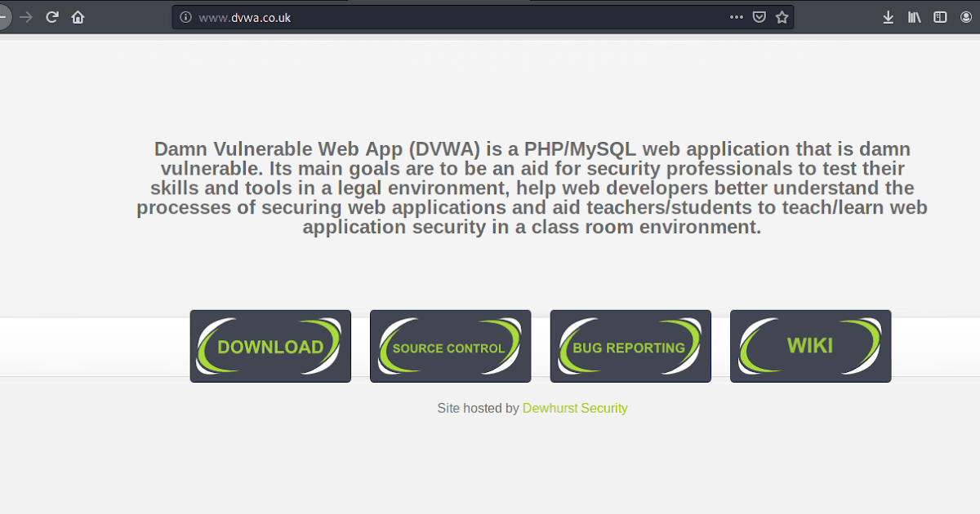Click the 'Site hosted by' text
Image resolution: width=980 pixels, height=514 pixels.
click(478, 408)
